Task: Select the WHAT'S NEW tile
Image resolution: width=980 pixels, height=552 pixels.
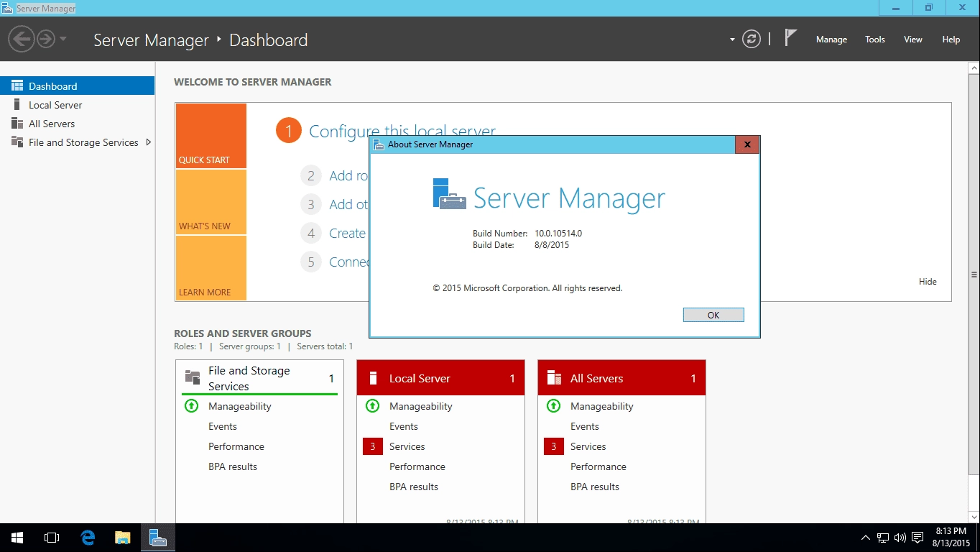Action: 211,202
